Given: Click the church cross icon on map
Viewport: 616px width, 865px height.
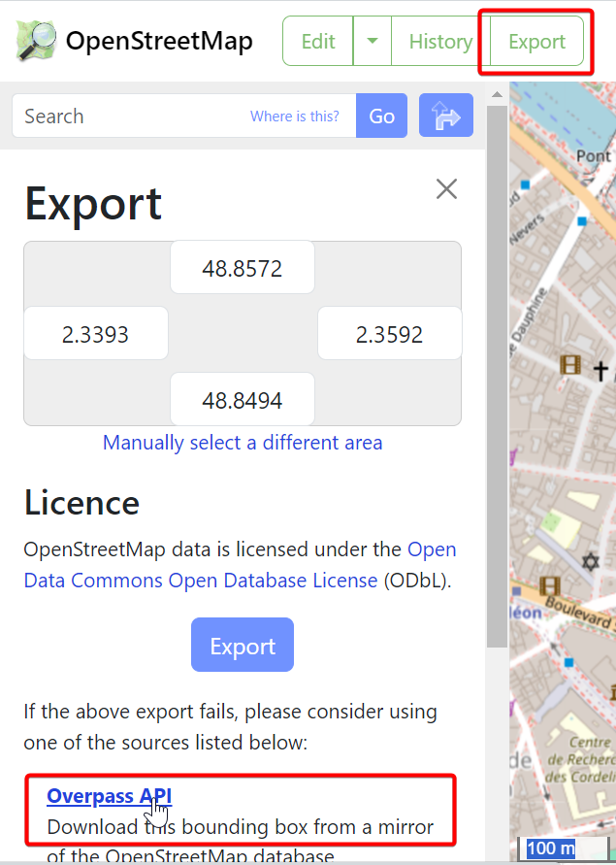Looking at the screenshot, I should click(600, 370).
